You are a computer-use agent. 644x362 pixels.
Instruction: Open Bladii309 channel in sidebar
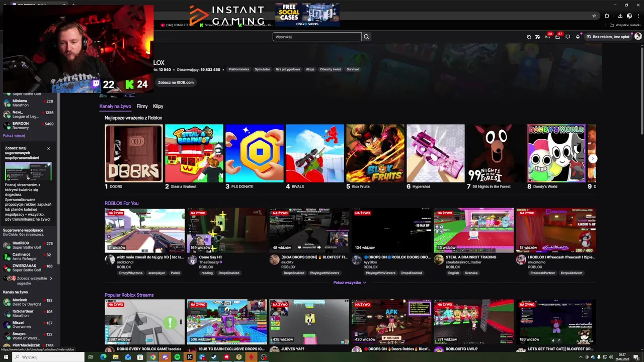click(29, 245)
